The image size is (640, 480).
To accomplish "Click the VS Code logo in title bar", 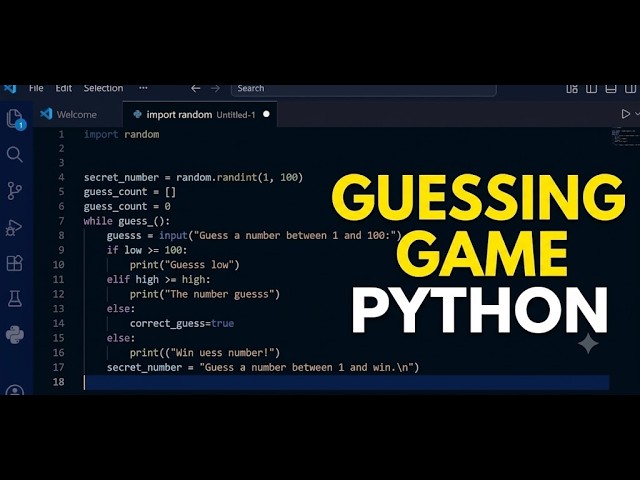I will click(x=10, y=88).
